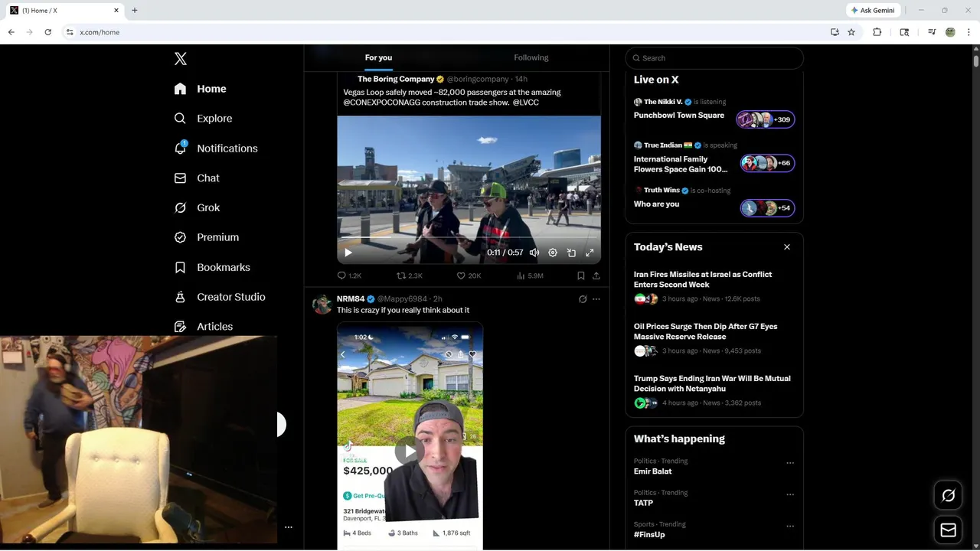Open The Boring Company profile name
The height and width of the screenshot is (551, 980).
point(396,79)
